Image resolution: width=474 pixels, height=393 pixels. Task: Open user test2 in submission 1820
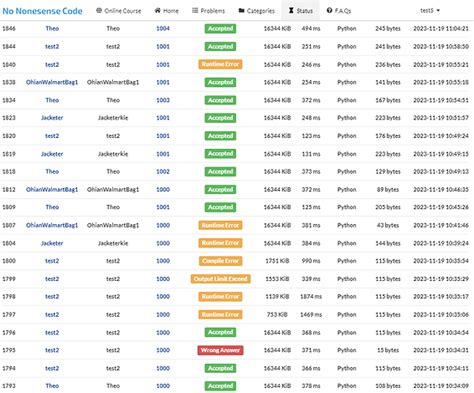coord(52,136)
